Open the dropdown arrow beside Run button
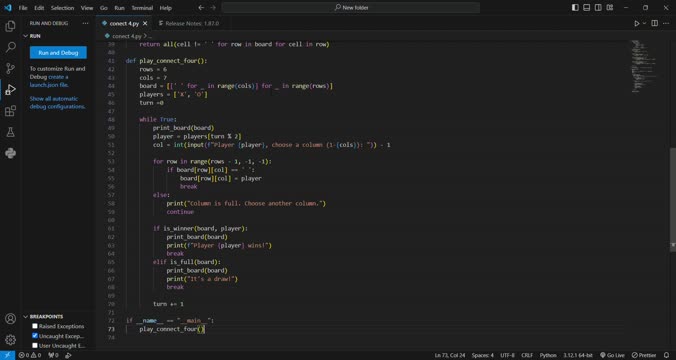This screenshot has height=360, width=676. [x=645, y=23]
